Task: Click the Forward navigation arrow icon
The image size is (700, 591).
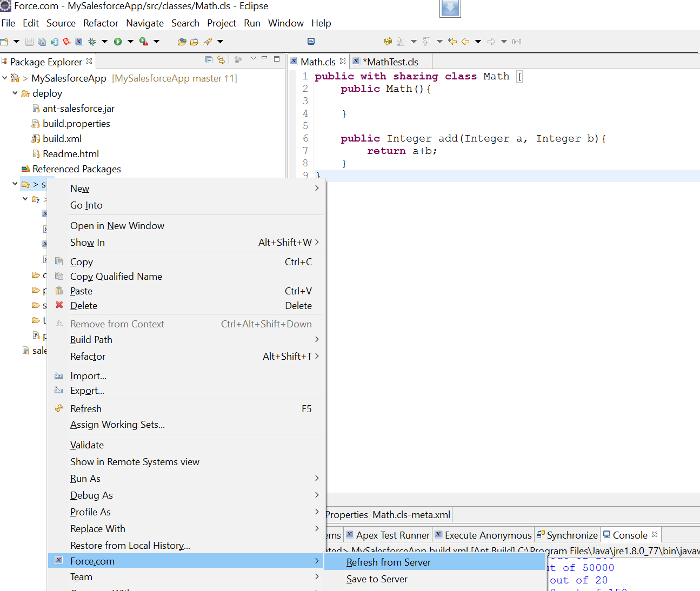Action: [491, 42]
